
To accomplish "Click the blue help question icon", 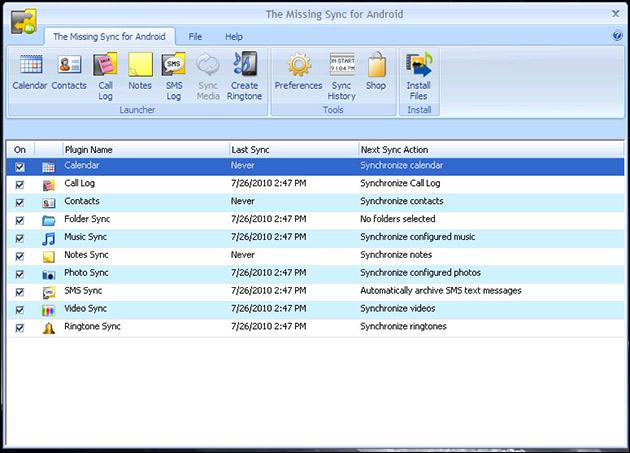I will click(616, 36).
